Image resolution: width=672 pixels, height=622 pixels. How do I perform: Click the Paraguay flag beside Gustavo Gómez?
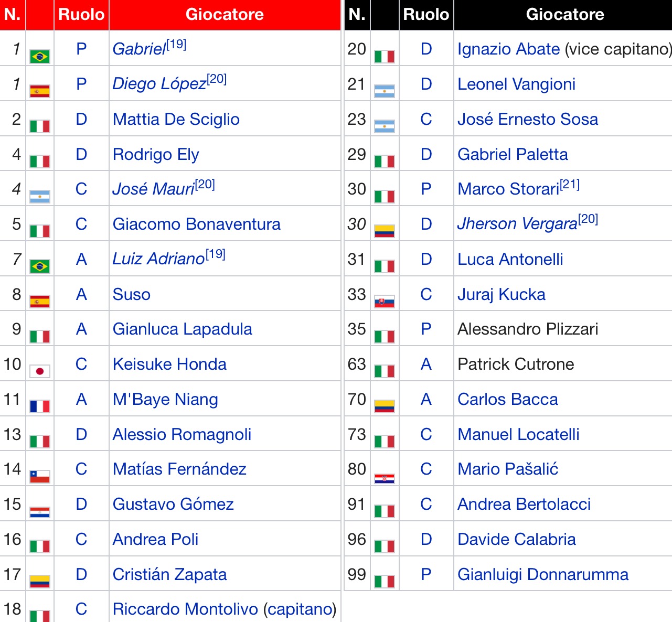coord(40,511)
